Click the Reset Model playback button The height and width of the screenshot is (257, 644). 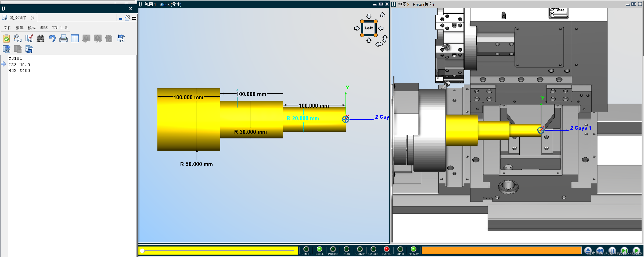pyautogui.click(x=588, y=251)
